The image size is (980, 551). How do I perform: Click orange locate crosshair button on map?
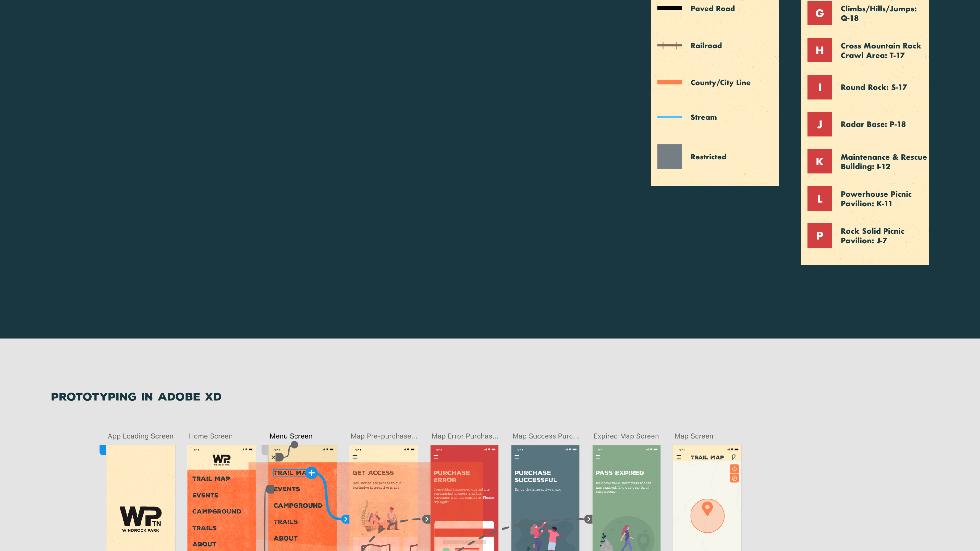tap(734, 469)
